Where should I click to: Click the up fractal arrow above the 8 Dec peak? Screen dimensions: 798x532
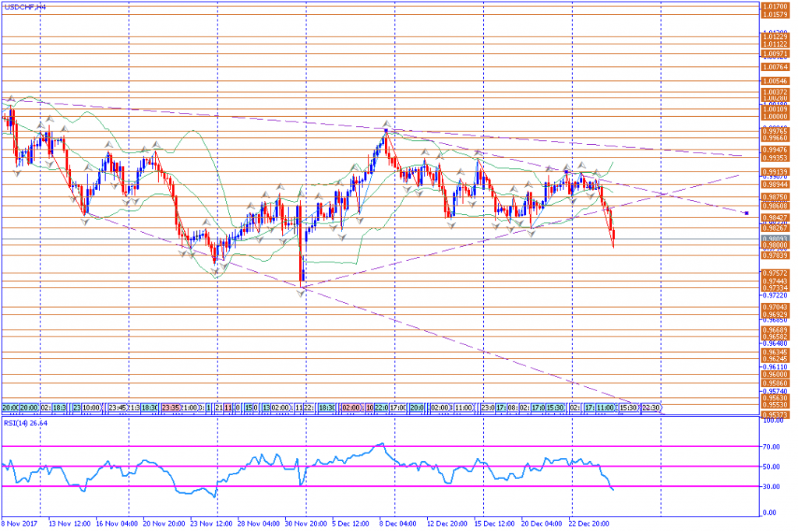click(x=386, y=124)
